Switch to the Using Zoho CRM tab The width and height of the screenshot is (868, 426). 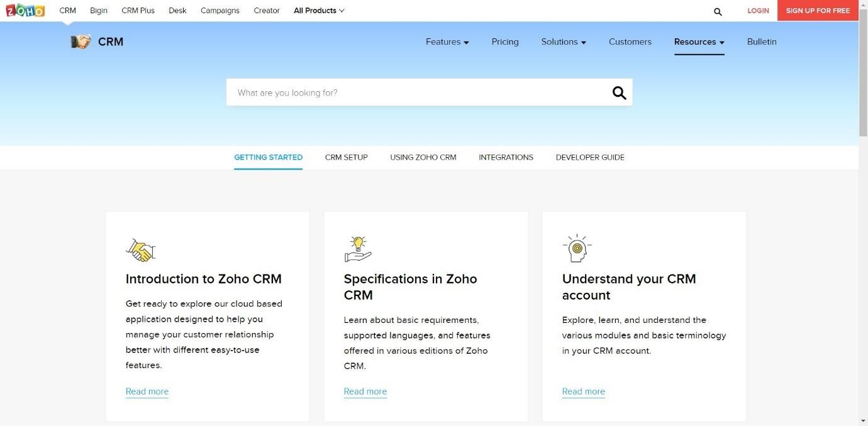coord(423,158)
